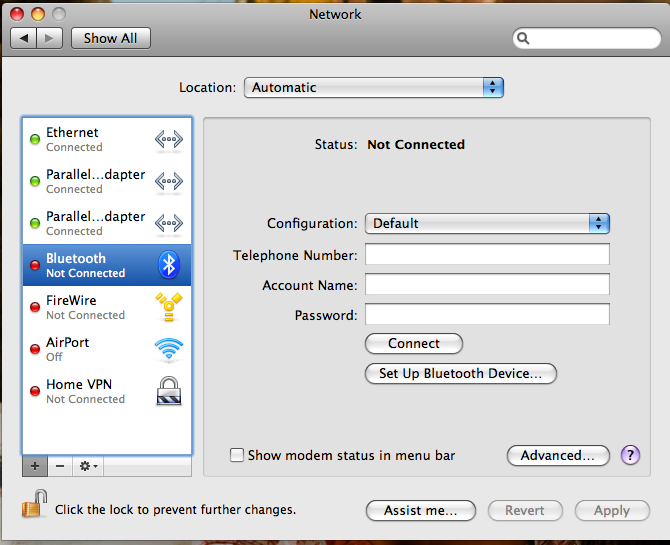Viewport: 670px width, 545px height.
Task: Go back with the left arrow button
Action: (24, 38)
